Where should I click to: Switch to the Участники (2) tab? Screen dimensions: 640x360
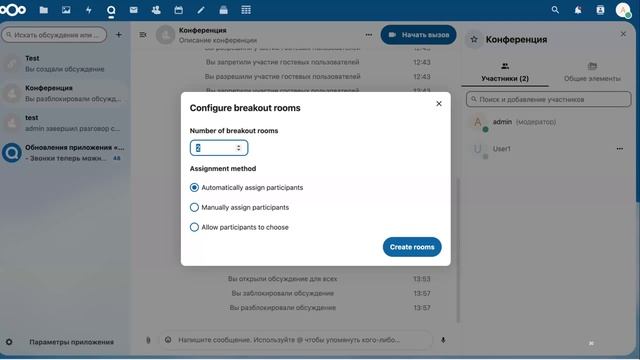click(x=505, y=72)
